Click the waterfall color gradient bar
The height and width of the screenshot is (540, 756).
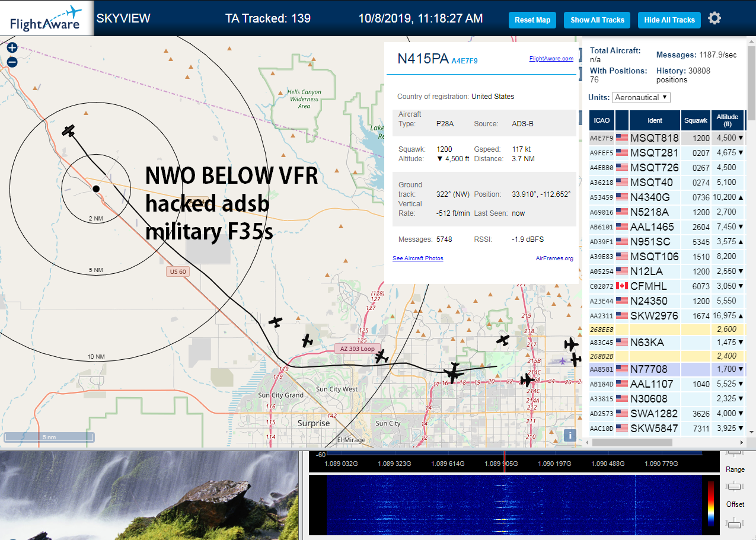coord(712,503)
